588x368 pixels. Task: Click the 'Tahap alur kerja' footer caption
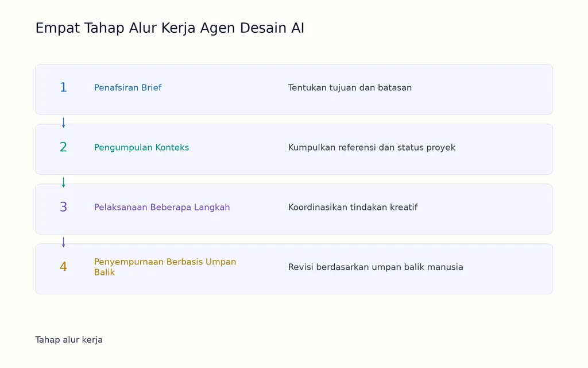(x=69, y=340)
